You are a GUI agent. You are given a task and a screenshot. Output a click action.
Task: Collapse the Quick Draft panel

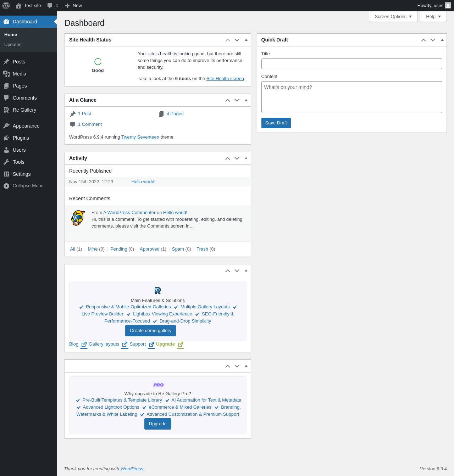pyautogui.click(x=442, y=40)
